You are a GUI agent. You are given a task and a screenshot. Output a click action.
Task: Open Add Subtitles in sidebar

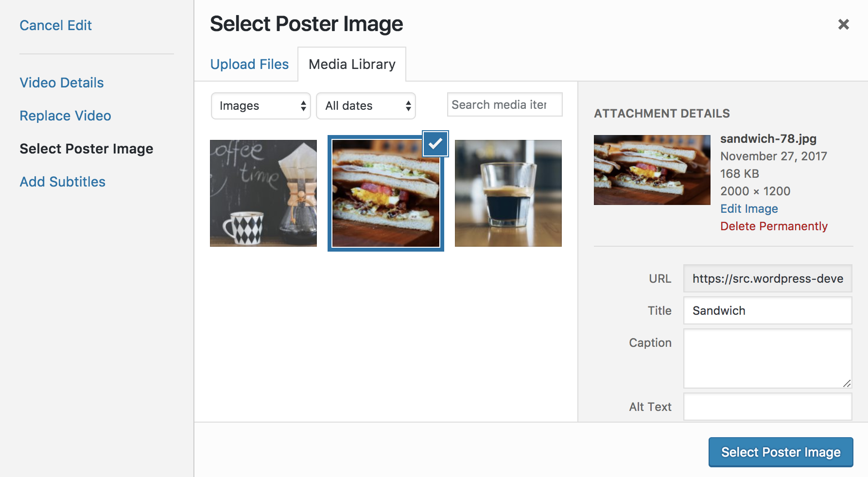point(63,182)
